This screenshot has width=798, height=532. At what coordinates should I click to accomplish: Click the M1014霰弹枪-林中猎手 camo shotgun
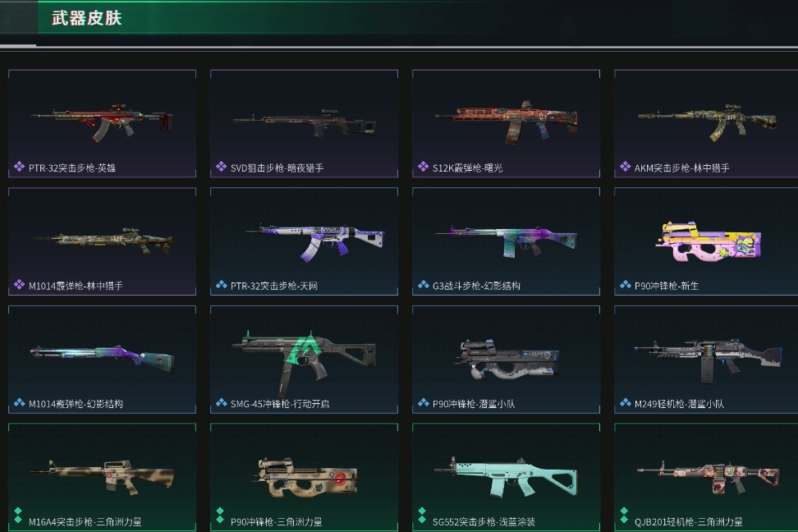103,242
